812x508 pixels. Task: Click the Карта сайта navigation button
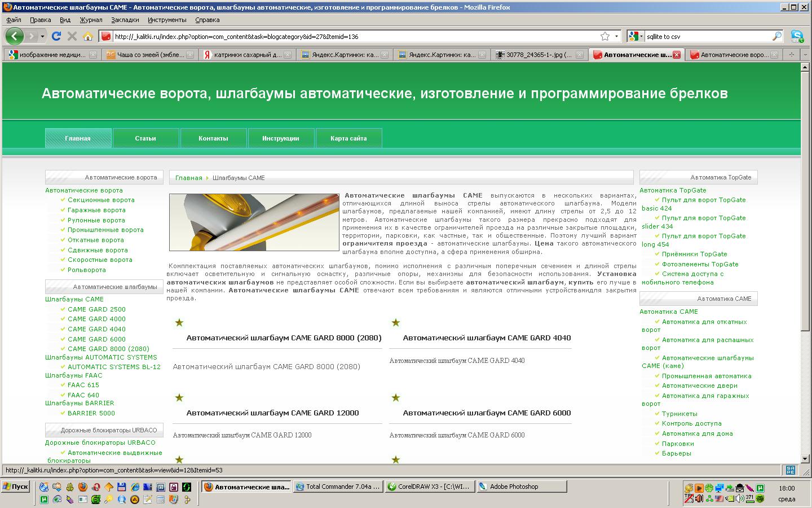[348, 138]
